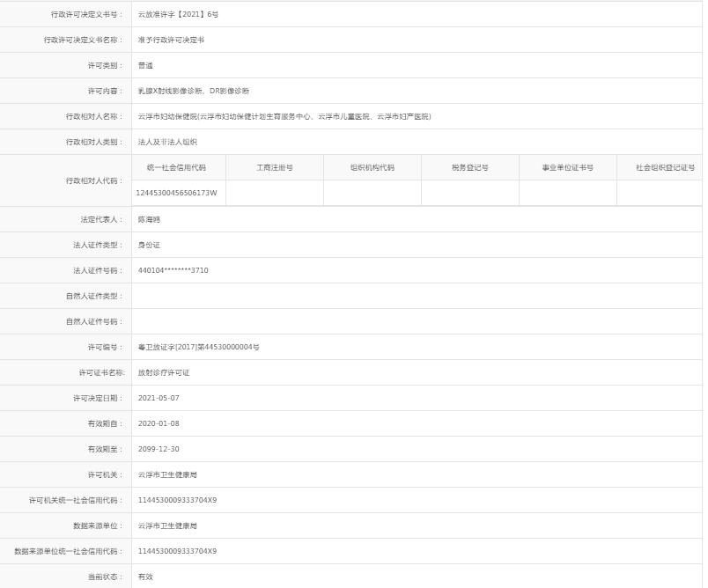The image size is (708, 588).
Task: Select the 事业单位证书号 column header
Action: [x=568, y=165]
